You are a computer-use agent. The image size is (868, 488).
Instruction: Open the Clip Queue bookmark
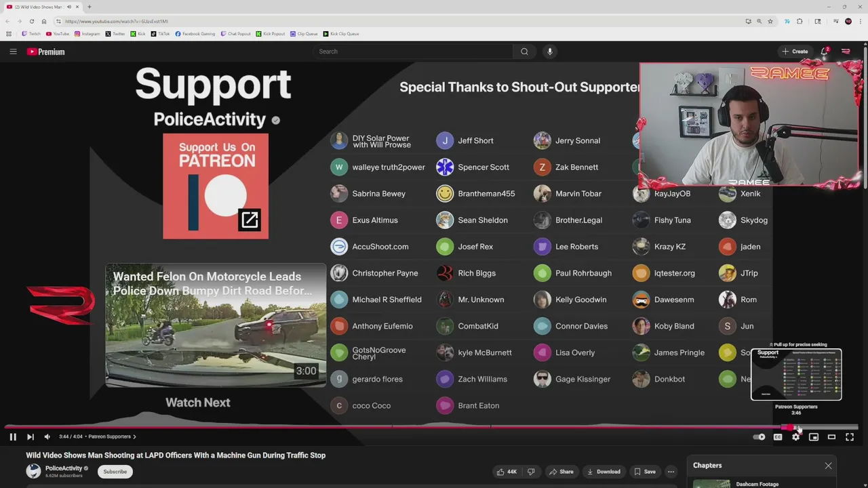pos(304,34)
